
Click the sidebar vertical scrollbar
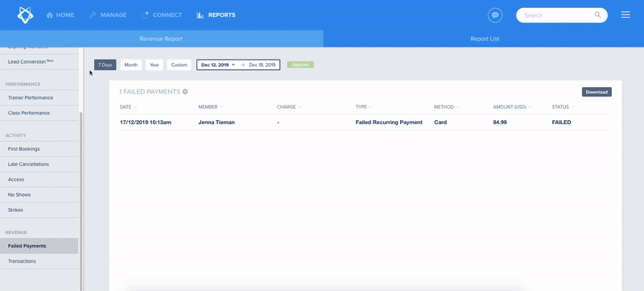click(81, 202)
